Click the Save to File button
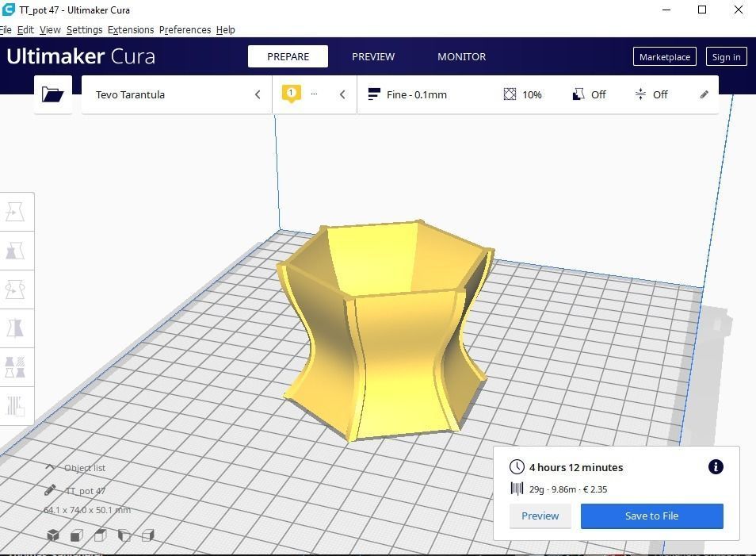This screenshot has height=556, width=756. (652, 516)
